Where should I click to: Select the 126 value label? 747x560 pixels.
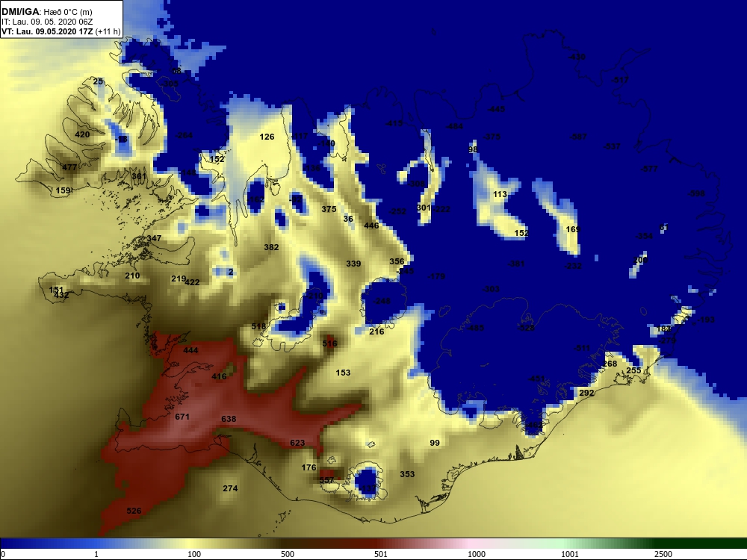[267, 137]
